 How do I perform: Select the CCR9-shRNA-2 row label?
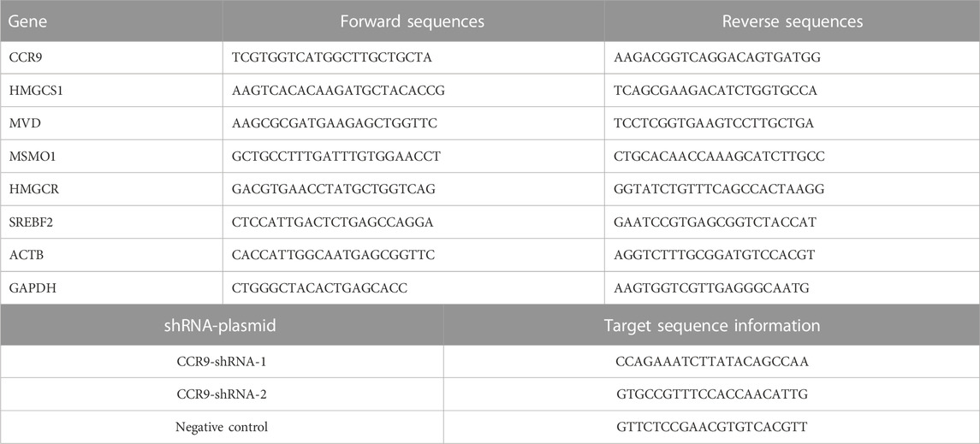point(222,394)
